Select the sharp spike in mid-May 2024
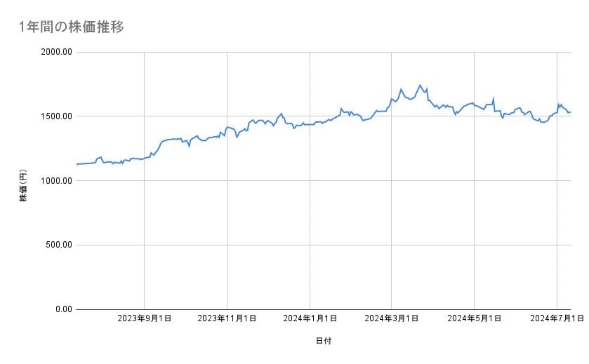Image resolution: width=589 pixels, height=364 pixels. point(494,99)
